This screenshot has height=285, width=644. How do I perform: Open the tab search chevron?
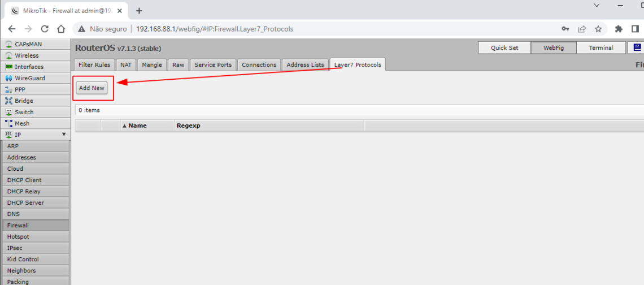(x=597, y=5)
